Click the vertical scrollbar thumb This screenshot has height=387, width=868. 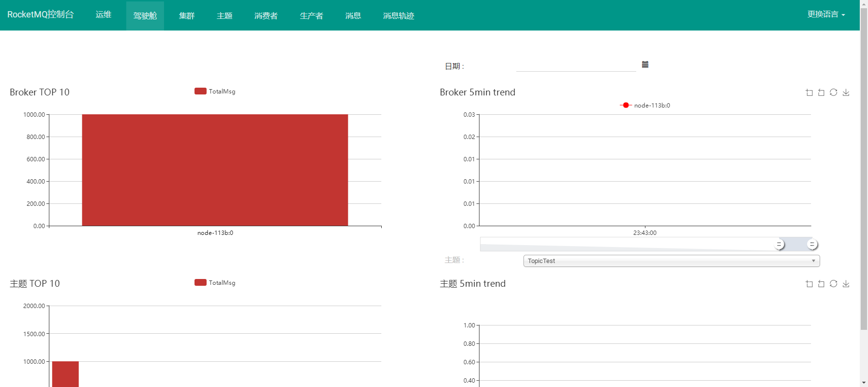[x=864, y=169]
